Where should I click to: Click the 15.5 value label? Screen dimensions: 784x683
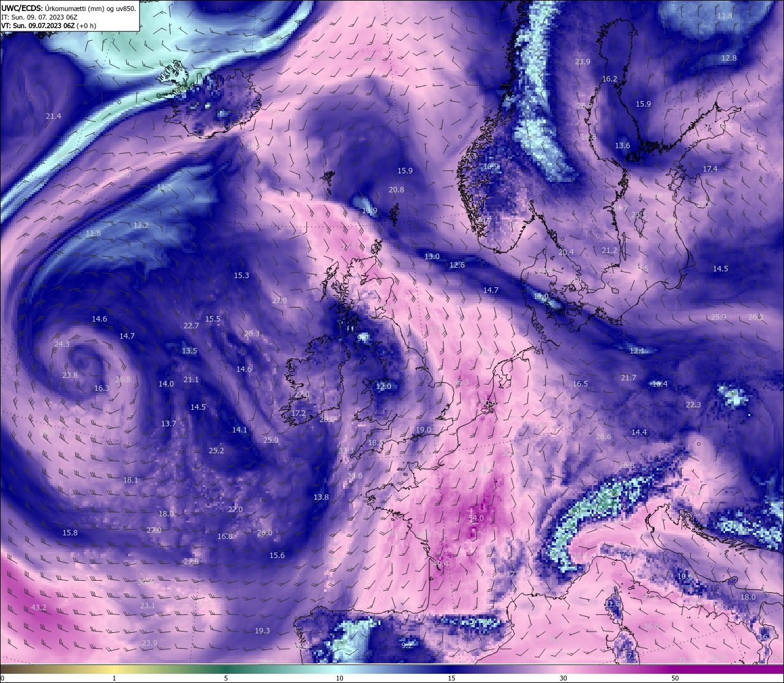pyautogui.click(x=213, y=319)
